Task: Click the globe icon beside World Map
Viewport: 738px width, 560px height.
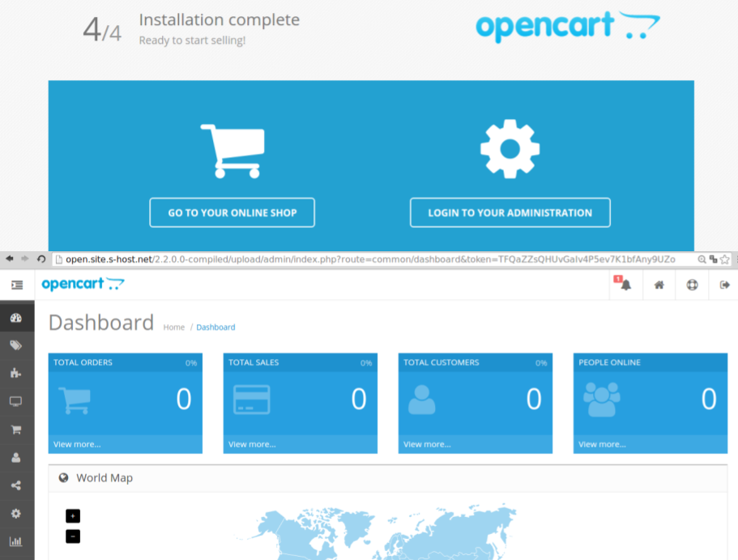Action: pos(63,478)
